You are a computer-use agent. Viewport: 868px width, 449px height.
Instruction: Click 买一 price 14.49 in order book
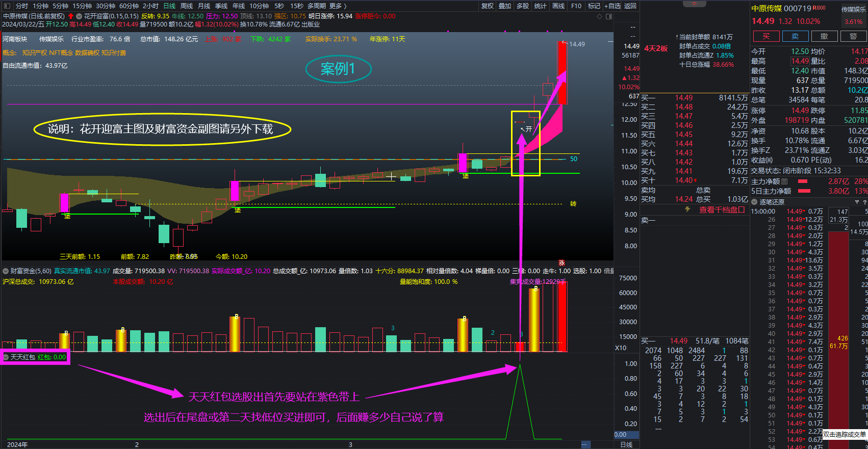[684, 98]
